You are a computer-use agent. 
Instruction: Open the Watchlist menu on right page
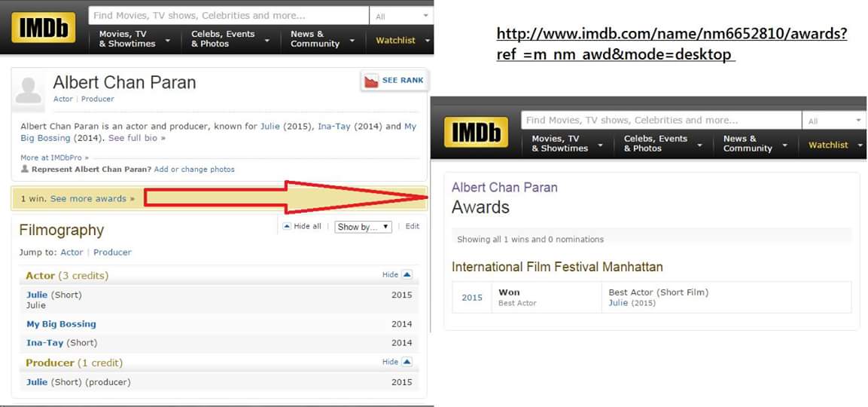(835, 145)
